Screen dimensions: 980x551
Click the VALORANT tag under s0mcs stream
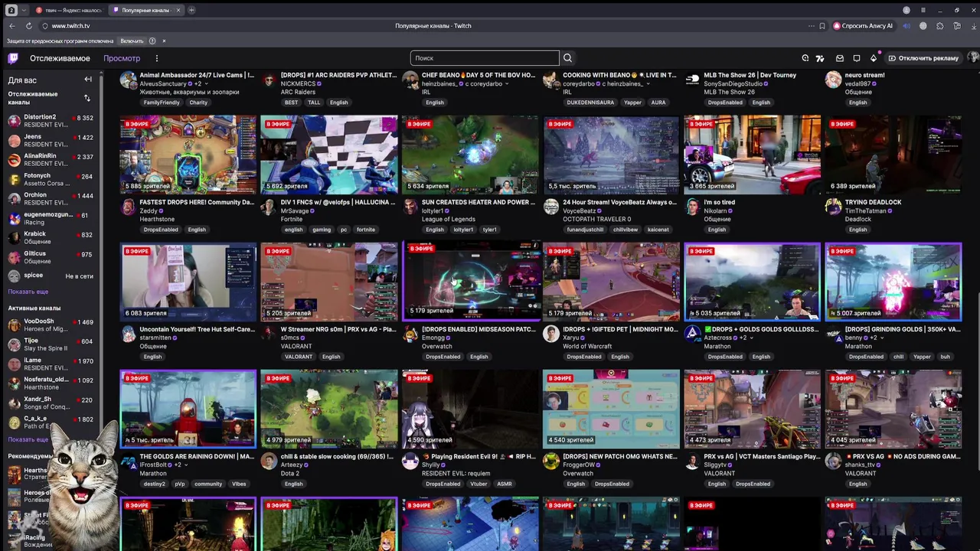[x=299, y=357]
